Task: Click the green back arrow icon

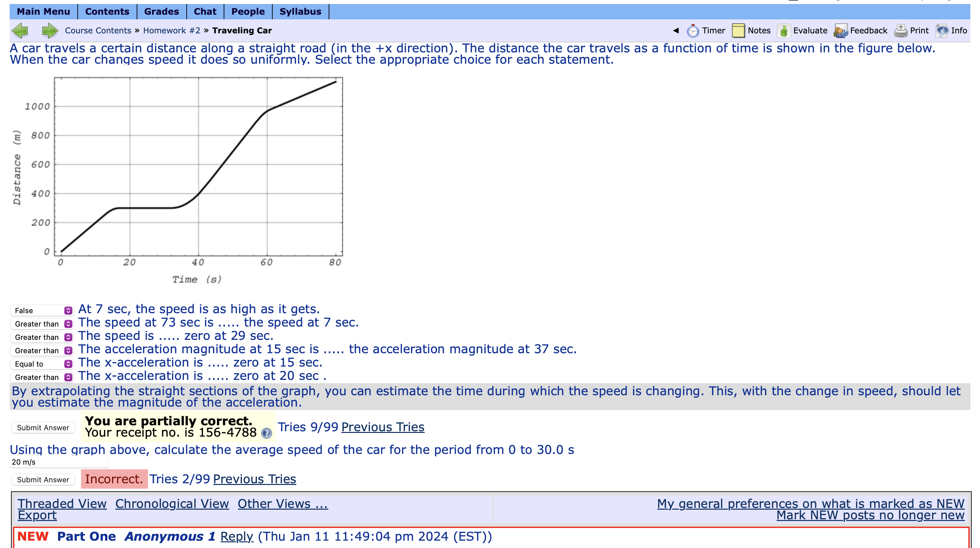Action: (x=20, y=30)
